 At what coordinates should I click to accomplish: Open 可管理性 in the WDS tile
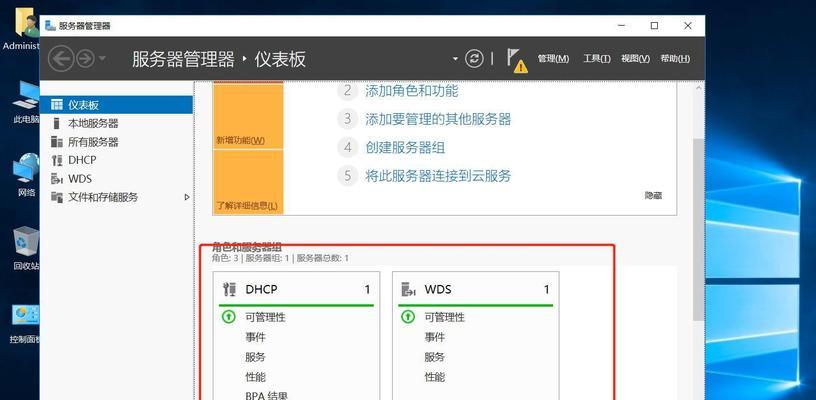tap(444, 317)
